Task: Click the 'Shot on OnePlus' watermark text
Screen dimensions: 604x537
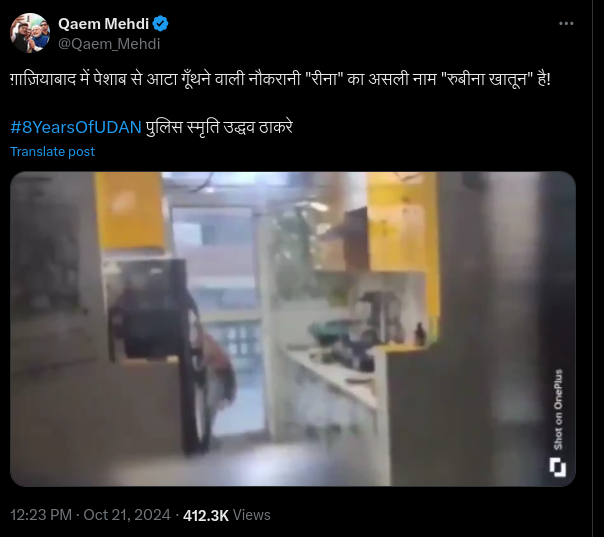Action: pyautogui.click(x=558, y=409)
